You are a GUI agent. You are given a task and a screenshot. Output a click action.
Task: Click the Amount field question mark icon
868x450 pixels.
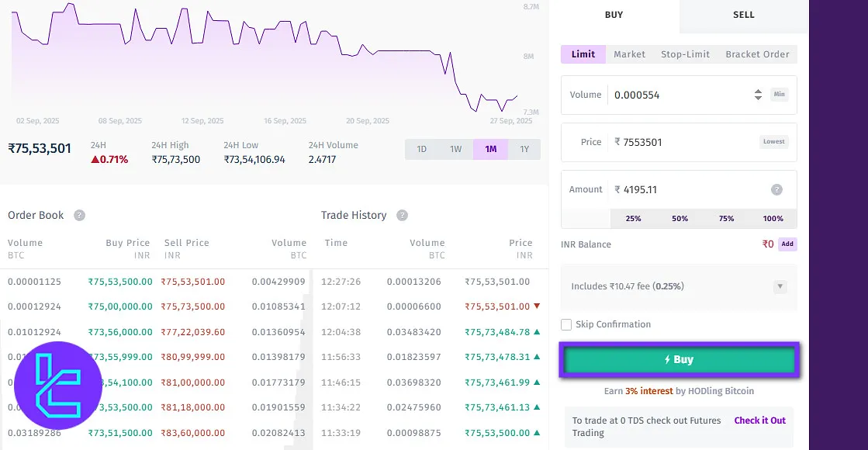pos(776,189)
